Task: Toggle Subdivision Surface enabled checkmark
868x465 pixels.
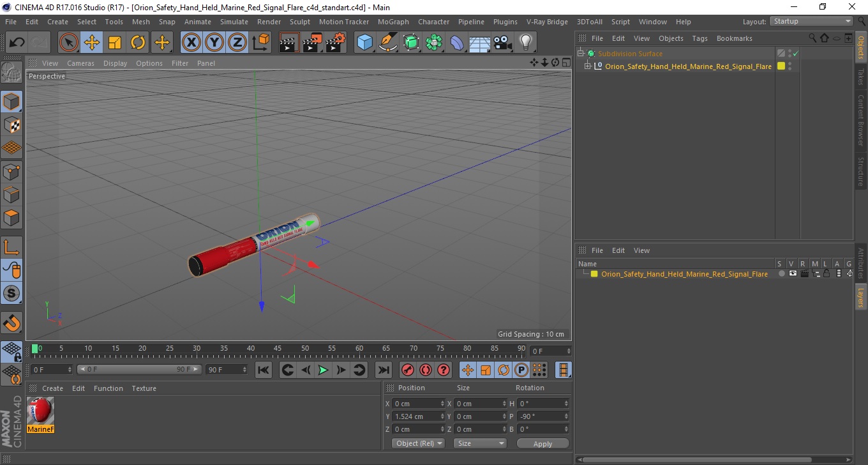Action: 796,54
